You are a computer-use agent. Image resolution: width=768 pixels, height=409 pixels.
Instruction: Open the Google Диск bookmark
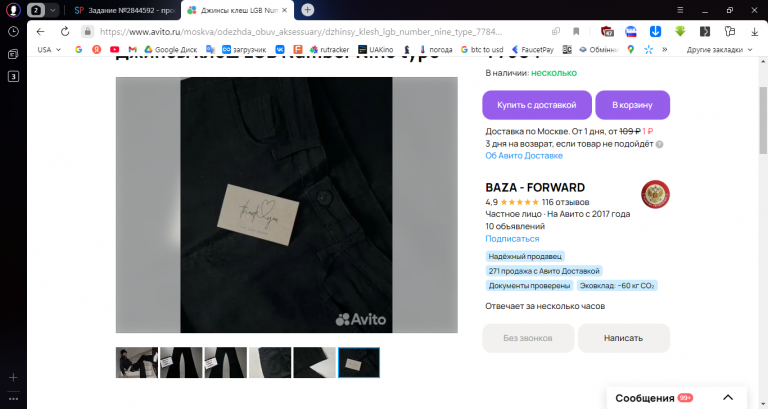click(170, 49)
